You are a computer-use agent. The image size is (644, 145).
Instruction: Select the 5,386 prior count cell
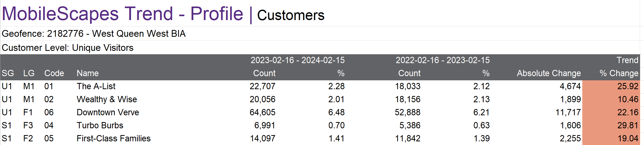(x=410, y=125)
